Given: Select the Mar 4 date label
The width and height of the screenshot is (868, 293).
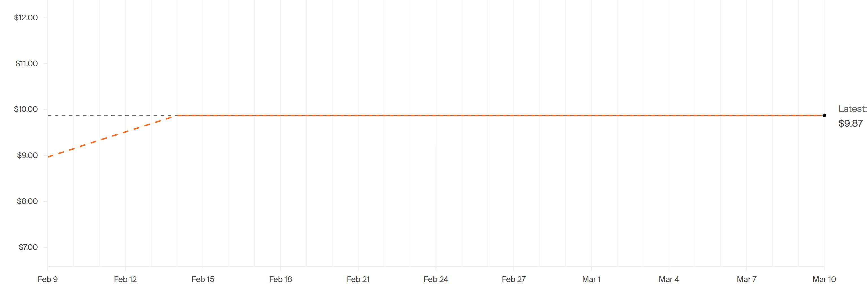Looking at the screenshot, I should coord(669,279).
